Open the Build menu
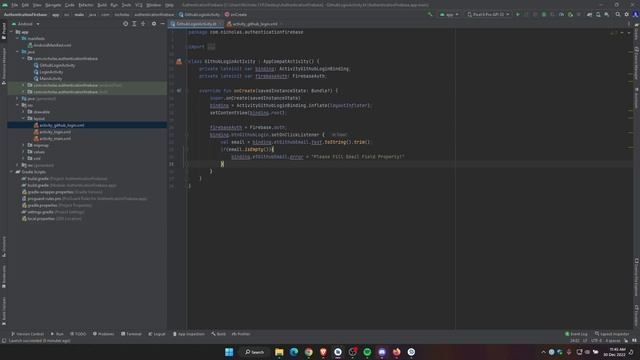Image resolution: width=640 pixels, height=360 pixels. (102, 5)
